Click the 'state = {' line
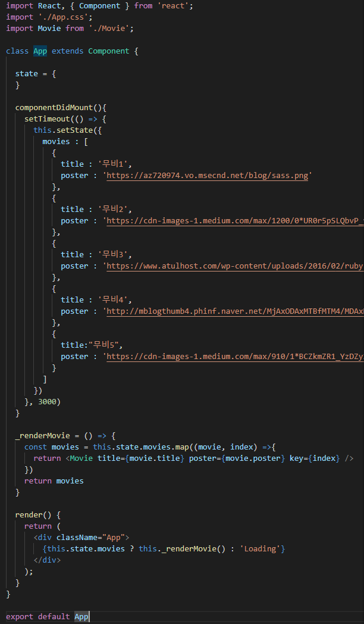Screen dimensions: 364x624 36,74
